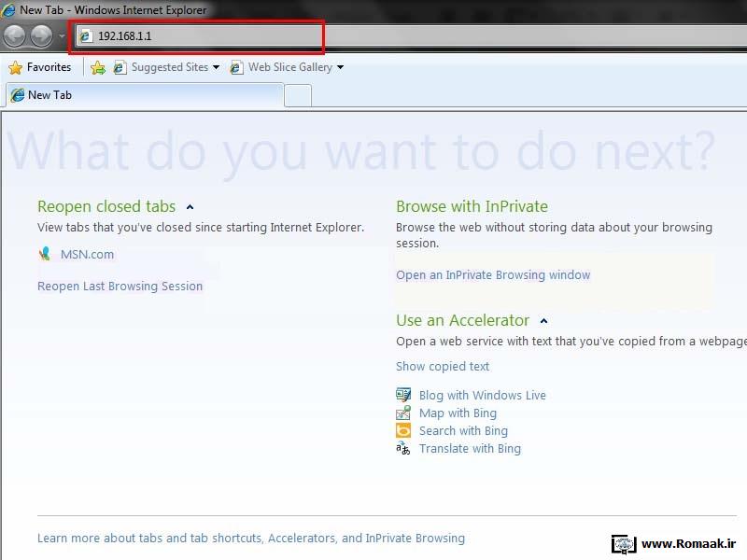Open the recent pages dropdown arrow
The image size is (747, 560).
tap(62, 35)
